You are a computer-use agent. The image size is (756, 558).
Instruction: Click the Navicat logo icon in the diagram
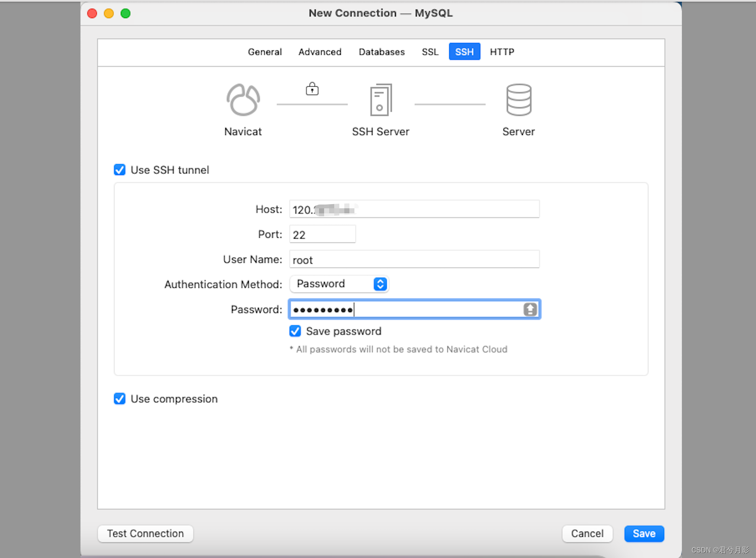242,100
